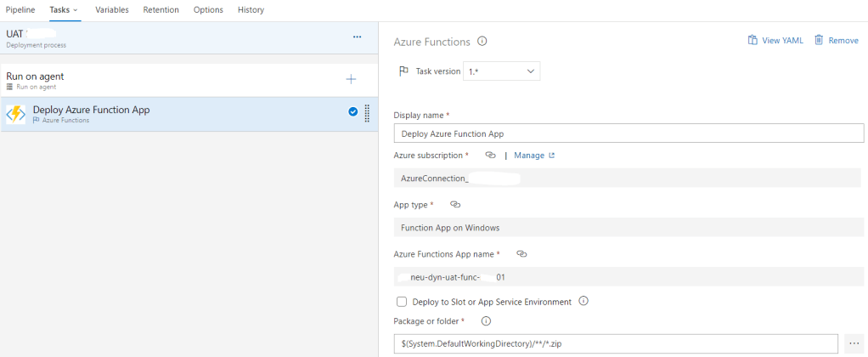Click info icon beside Deploy to Slot option
Image resolution: width=868 pixels, height=357 pixels.
[x=583, y=301]
